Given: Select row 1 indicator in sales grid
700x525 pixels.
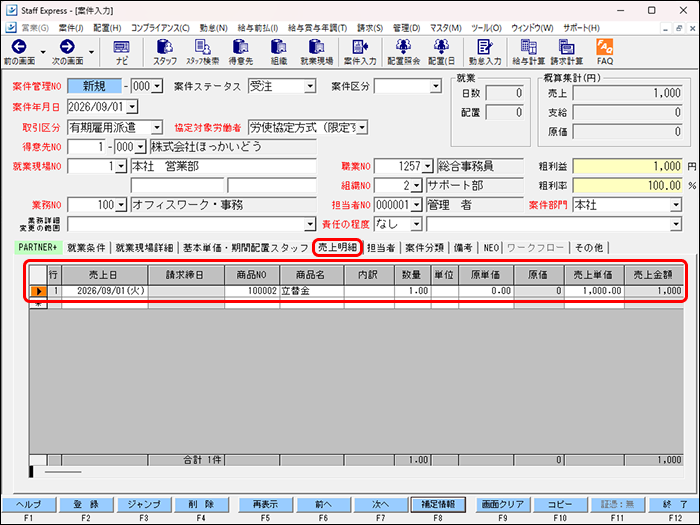Looking at the screenshot, I should tap(38, 291).
